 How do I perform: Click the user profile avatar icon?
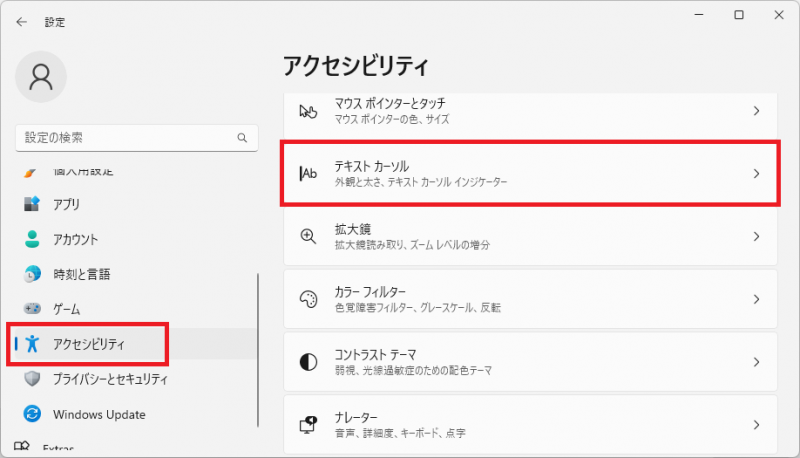point(41,77)
